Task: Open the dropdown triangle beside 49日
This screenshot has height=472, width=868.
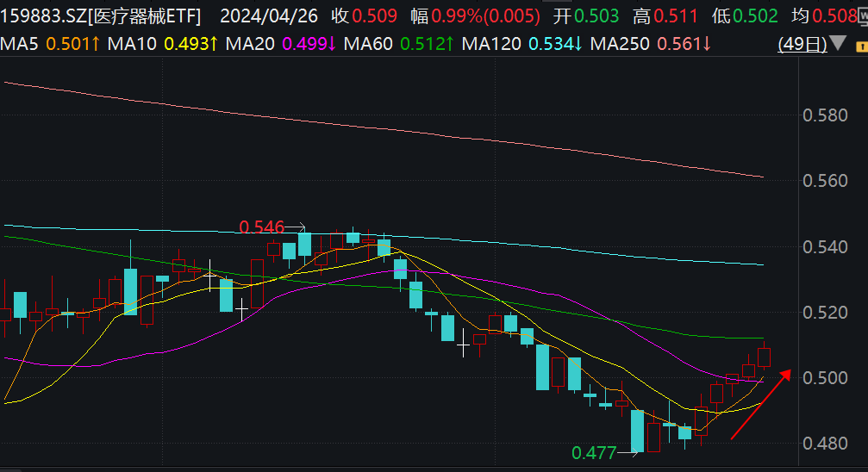Action: pyautogui.click(x=836, y=44)
